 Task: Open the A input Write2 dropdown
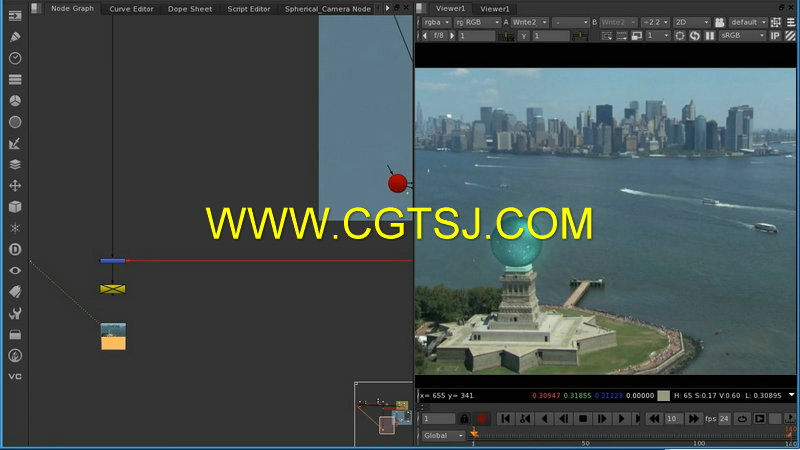(x=530, y=22)
